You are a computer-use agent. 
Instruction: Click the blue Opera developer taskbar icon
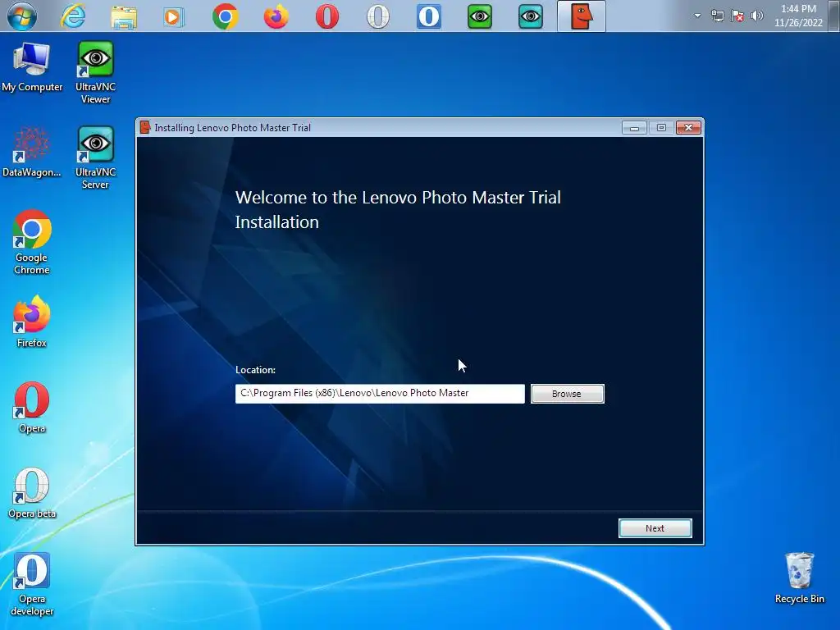428,16
